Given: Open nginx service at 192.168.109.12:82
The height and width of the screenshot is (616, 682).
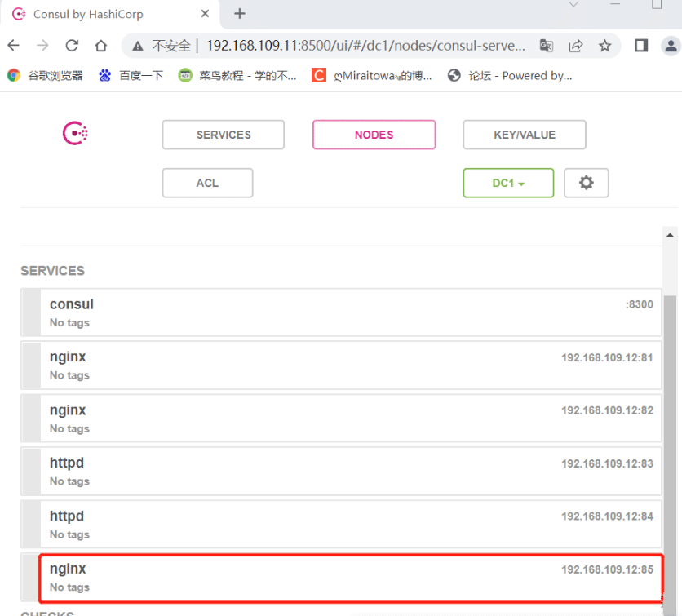Looking at the screenshot, I should pos(341,418).
